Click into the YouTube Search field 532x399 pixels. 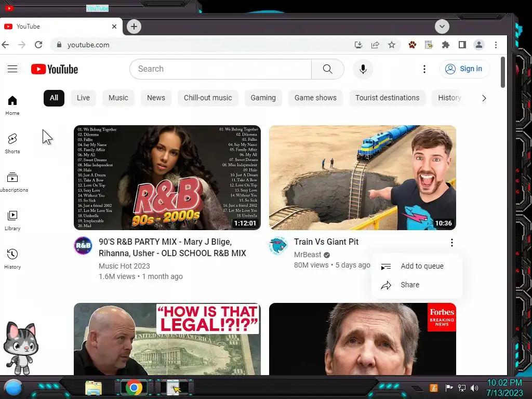point(220,69)
